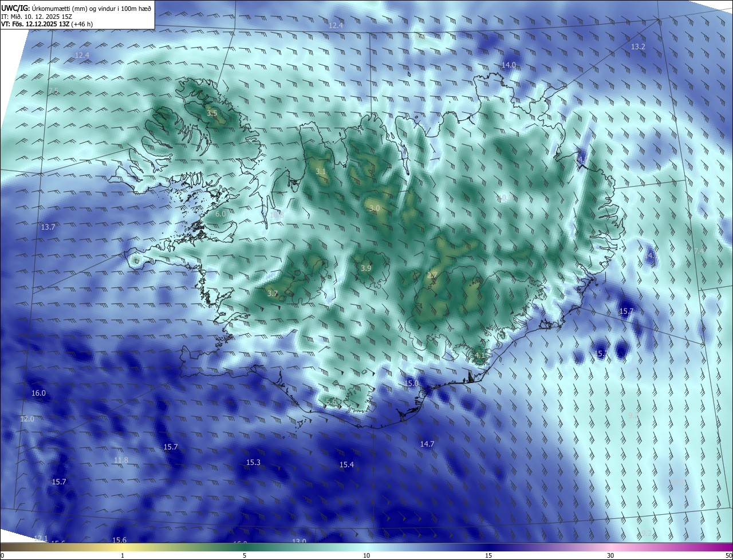Click the '15.6' value near the legend
This screenshot has height=560, width=733.
click(119, 540)
